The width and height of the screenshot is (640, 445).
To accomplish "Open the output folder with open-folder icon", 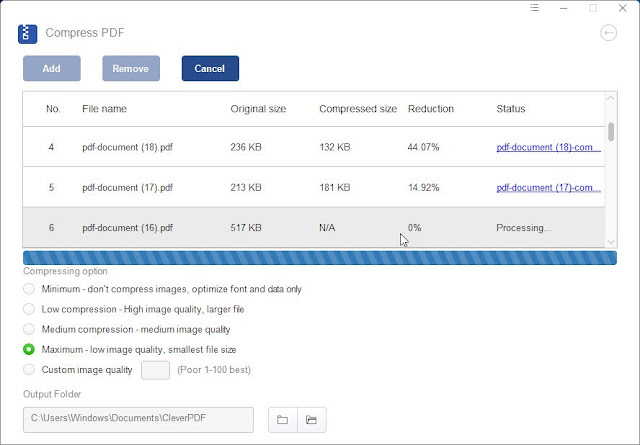I will (x=311, y=419).
